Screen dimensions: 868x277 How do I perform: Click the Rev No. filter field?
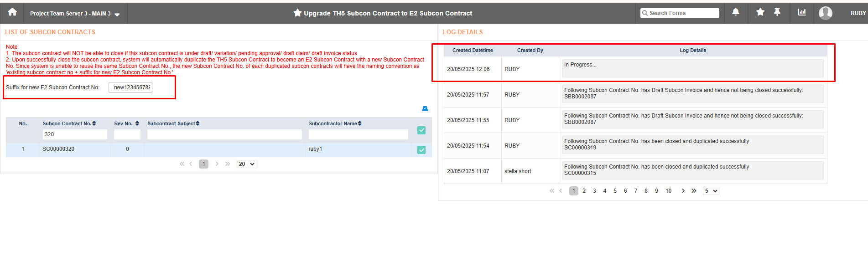(127, 134)
